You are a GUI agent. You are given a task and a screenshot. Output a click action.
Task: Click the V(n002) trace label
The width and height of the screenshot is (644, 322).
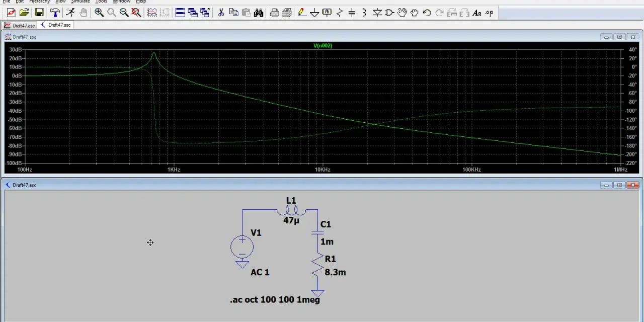click(x=323, y=46)
